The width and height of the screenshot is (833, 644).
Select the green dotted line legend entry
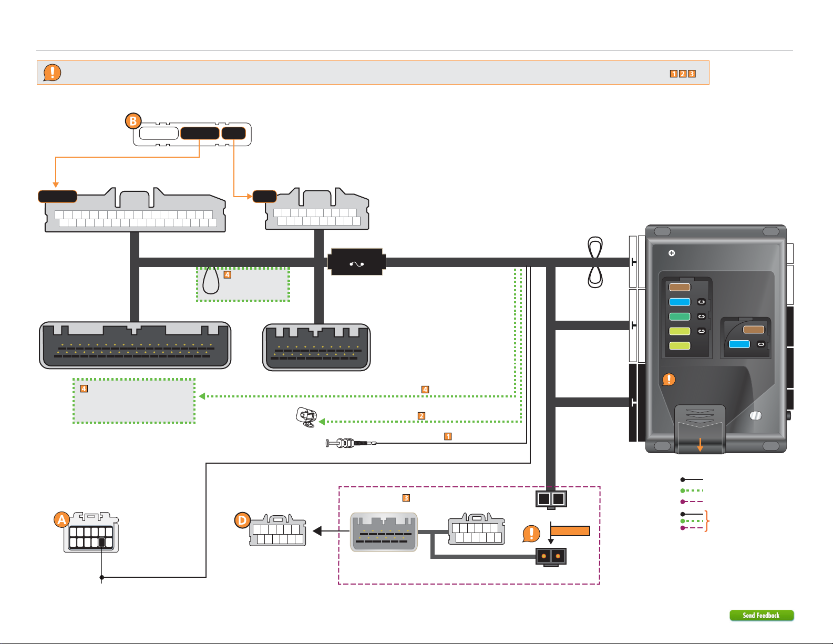[692, 490]
